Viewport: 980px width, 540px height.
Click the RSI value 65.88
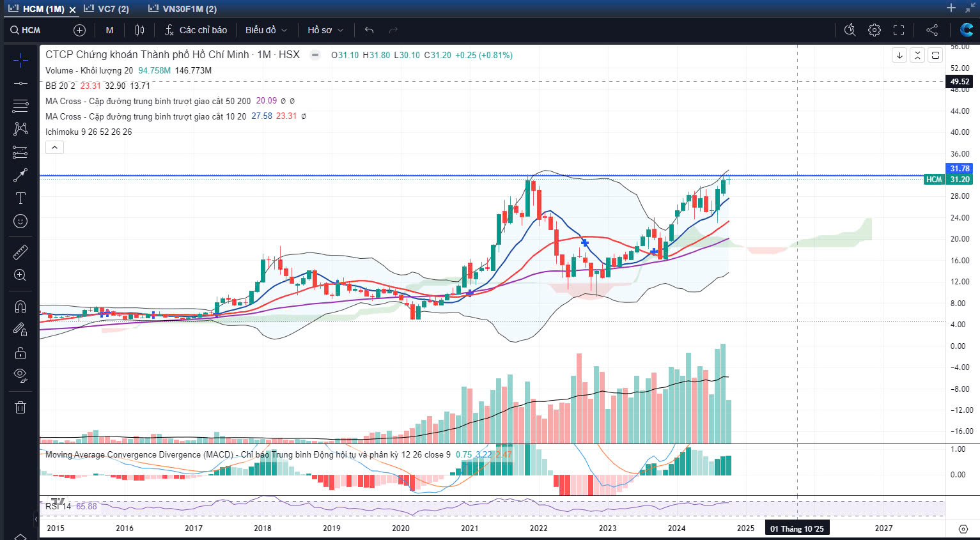pos(86,506)
